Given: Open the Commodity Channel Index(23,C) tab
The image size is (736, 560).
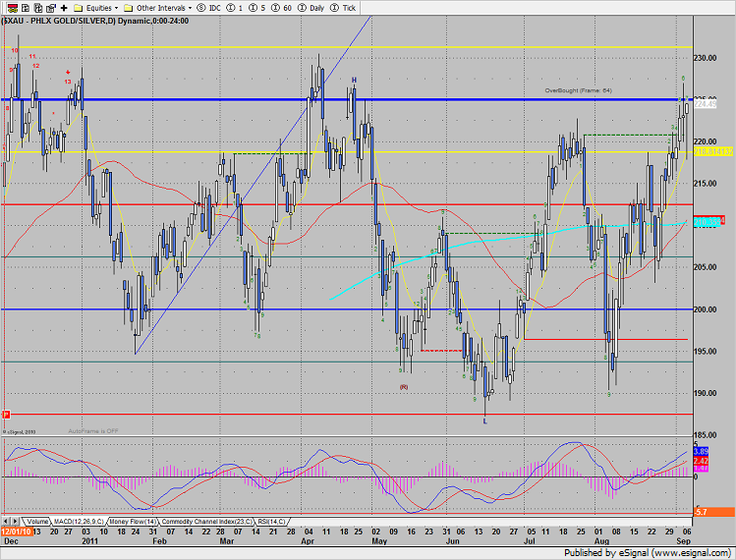Looking at the screenshot, I should click(207, 522).
